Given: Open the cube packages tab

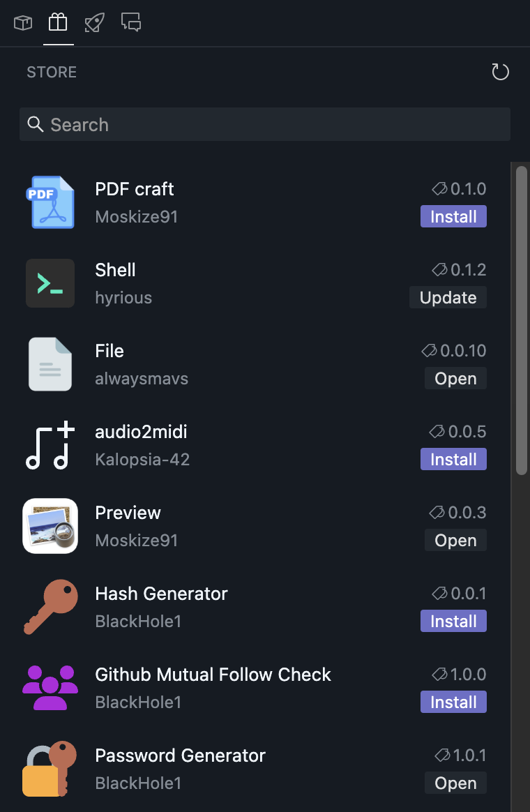Looking at the screenshot, I should [23, 23].
